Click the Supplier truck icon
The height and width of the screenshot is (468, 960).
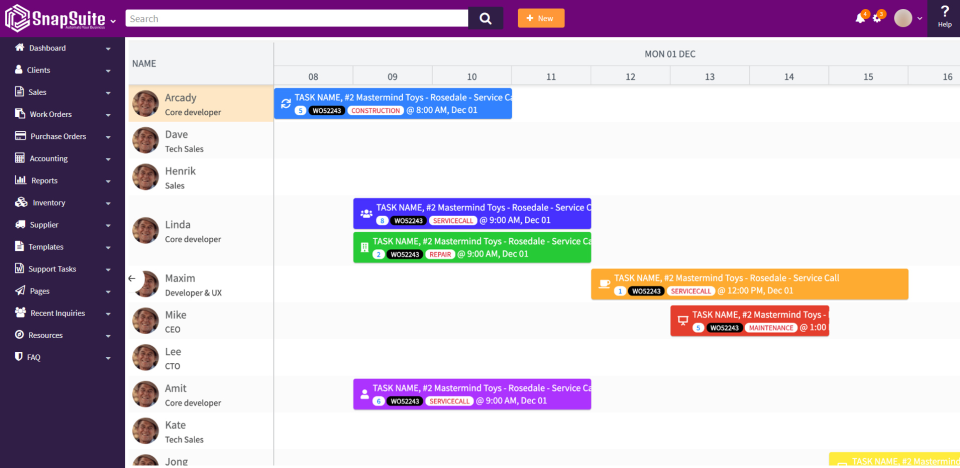[x=20, y=225]
